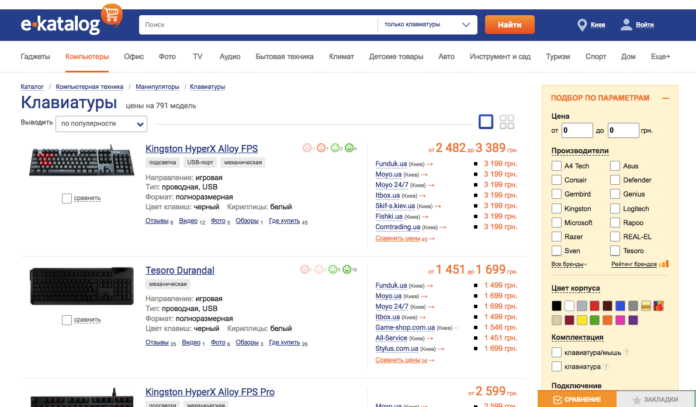Click the Kingston HyperX Alloy FPS keyboard thumbnail
Viewport: 696px width, 407px height.
pyautogui.click(x=82, y=161)
